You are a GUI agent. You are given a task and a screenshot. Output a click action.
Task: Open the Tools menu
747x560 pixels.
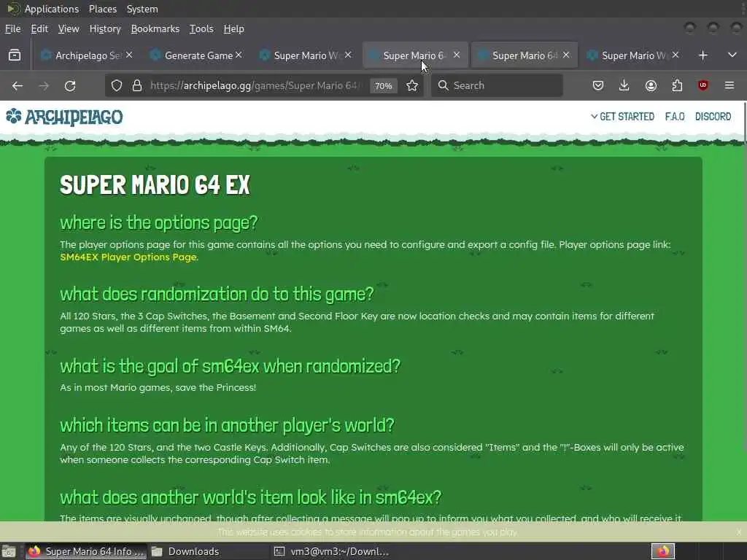(201, 28)
